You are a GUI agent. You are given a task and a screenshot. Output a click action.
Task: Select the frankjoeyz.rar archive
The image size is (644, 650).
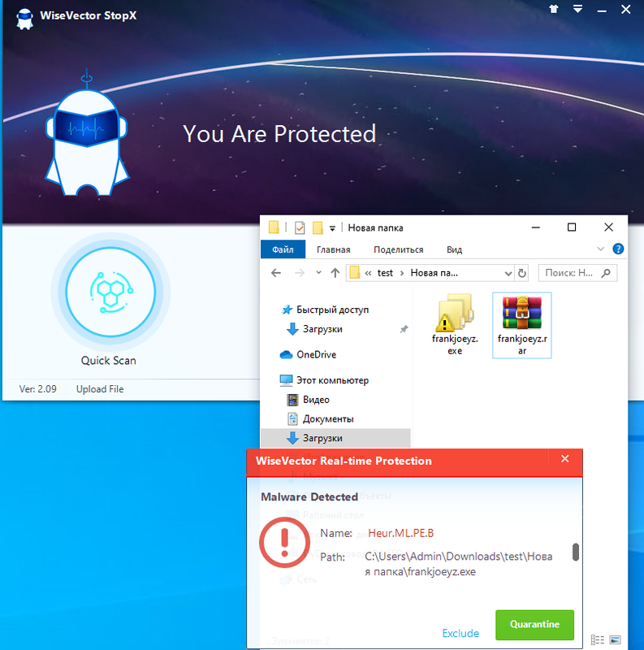521,325
